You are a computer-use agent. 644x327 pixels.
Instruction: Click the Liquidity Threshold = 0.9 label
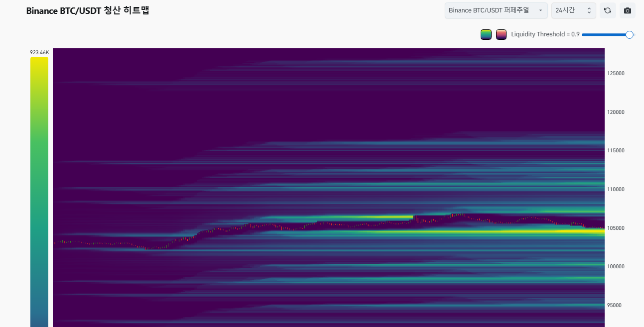pyautogui.click(x=545, y=34)
